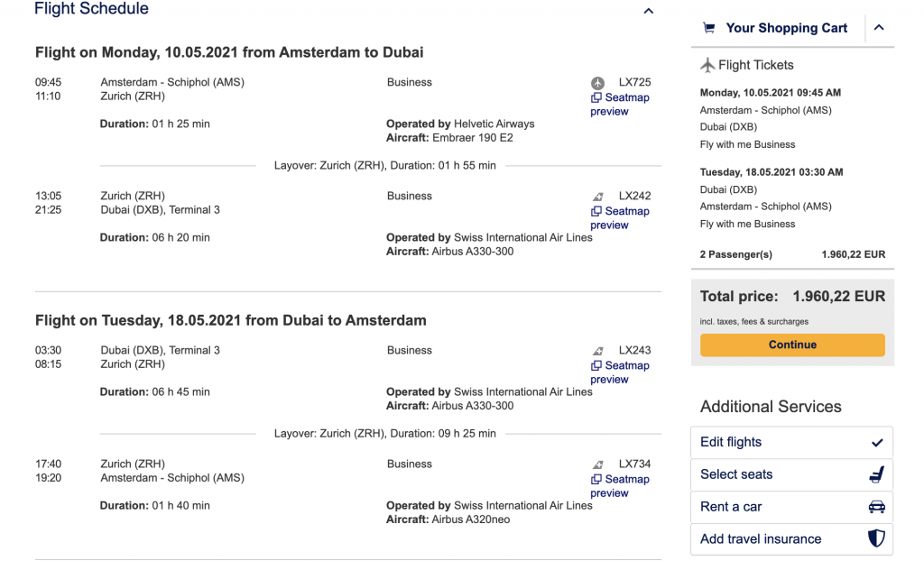Click the checkmark icon on Edit flights
924x561 pixels.
(876, 443)
